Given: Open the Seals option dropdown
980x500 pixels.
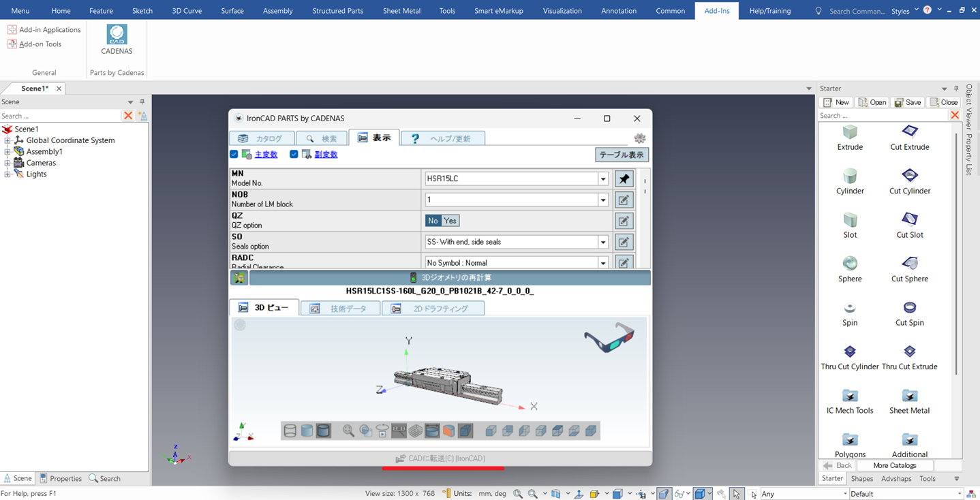Looking at the screenshot, I should (x=603, y=243).
